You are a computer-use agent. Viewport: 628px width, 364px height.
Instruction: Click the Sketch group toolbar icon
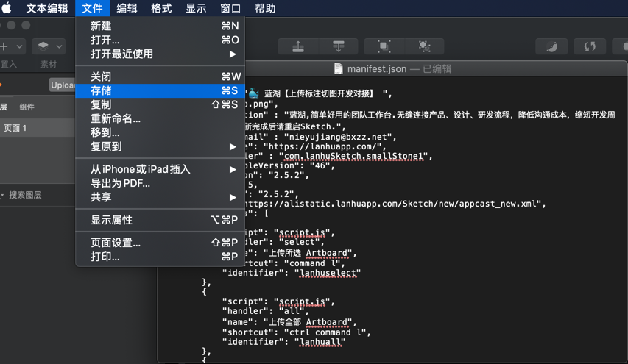[x=384, y=46]
